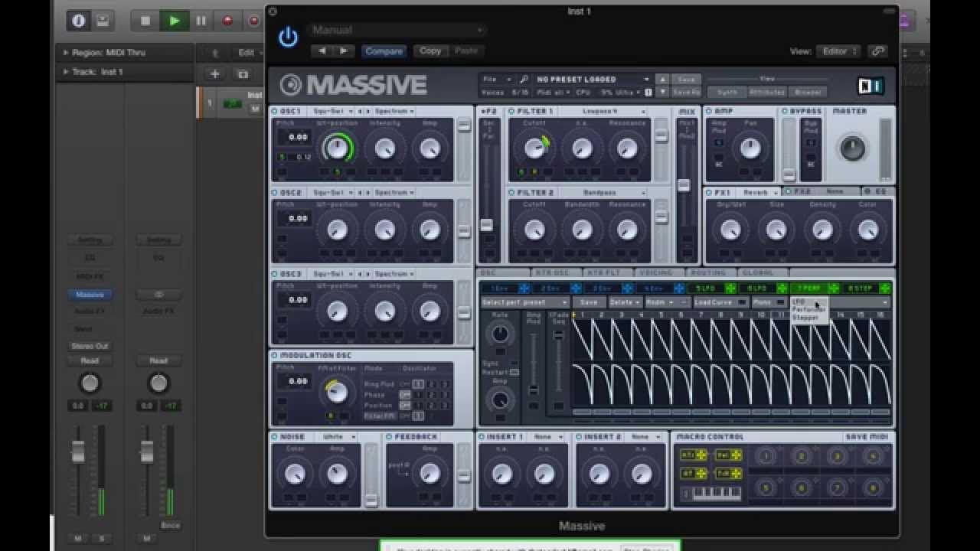Click the OSC1 Pitch value field
Image resolution: width=980 pixels, height=551 pixels.
coord(295,137)
